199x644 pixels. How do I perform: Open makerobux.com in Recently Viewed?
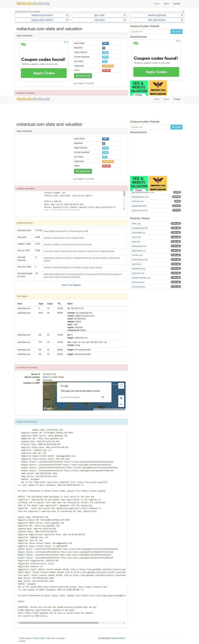(139, 246)
